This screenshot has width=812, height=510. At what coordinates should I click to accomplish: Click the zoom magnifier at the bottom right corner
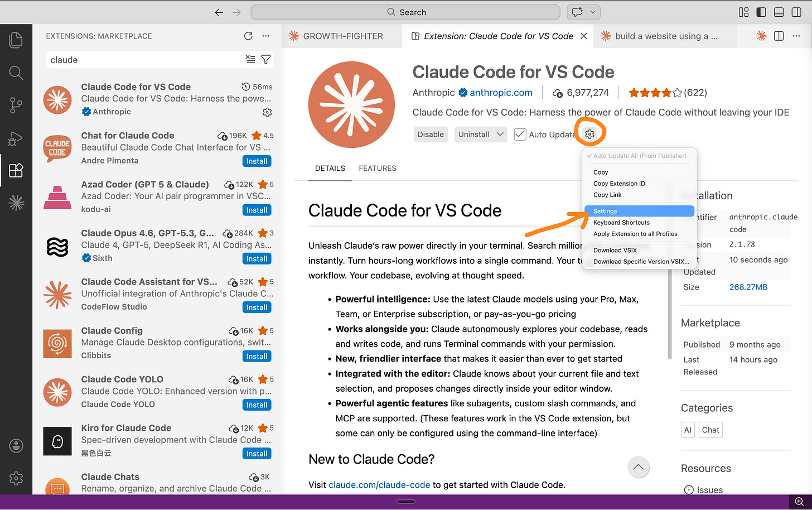[799, 502]
